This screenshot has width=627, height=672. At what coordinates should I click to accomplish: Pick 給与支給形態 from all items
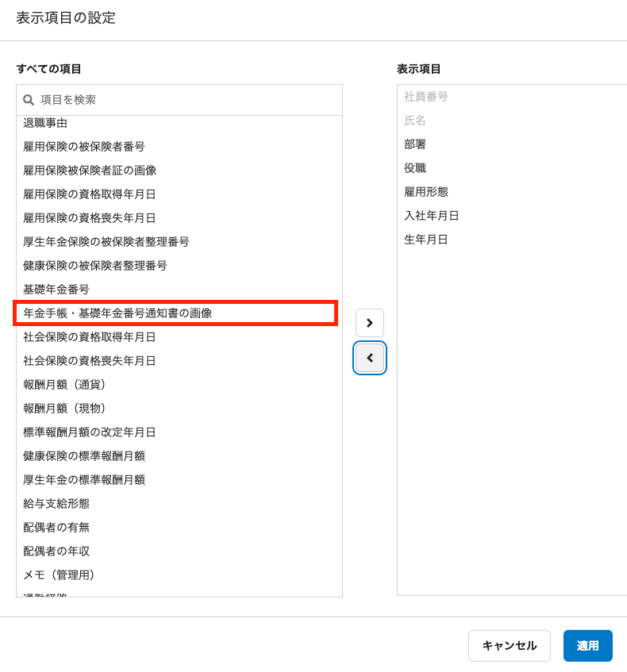pyautogui.click(x=179, y=503)
